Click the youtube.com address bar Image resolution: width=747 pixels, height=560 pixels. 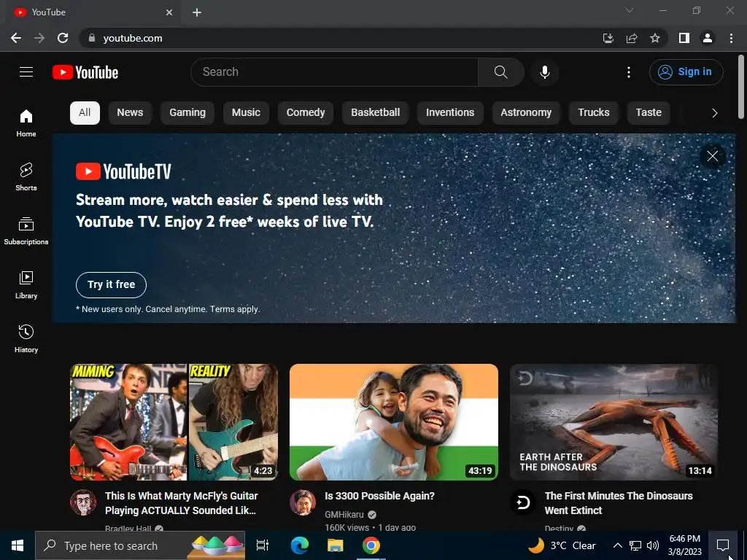341,38
